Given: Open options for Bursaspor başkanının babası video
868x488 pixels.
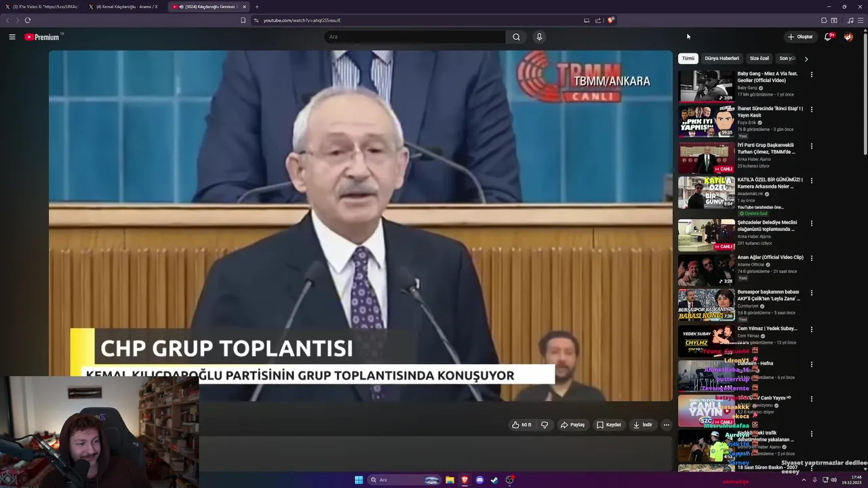Looking at the screenshot, I should coord(812,293).
